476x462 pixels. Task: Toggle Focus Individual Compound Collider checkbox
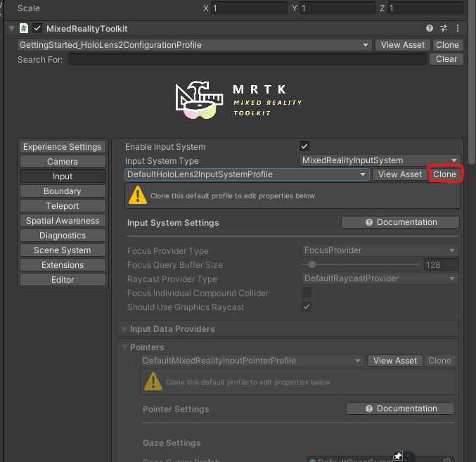coord(307,293)
